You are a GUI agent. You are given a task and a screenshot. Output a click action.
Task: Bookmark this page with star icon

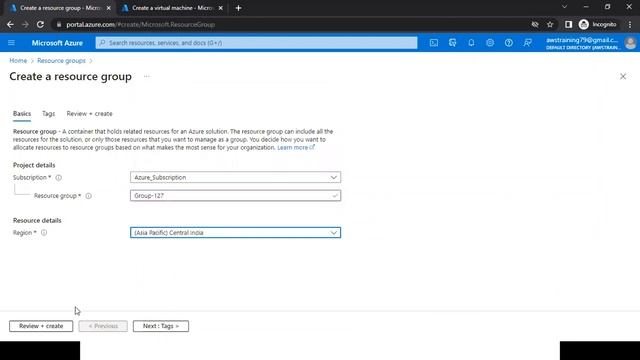550,24
